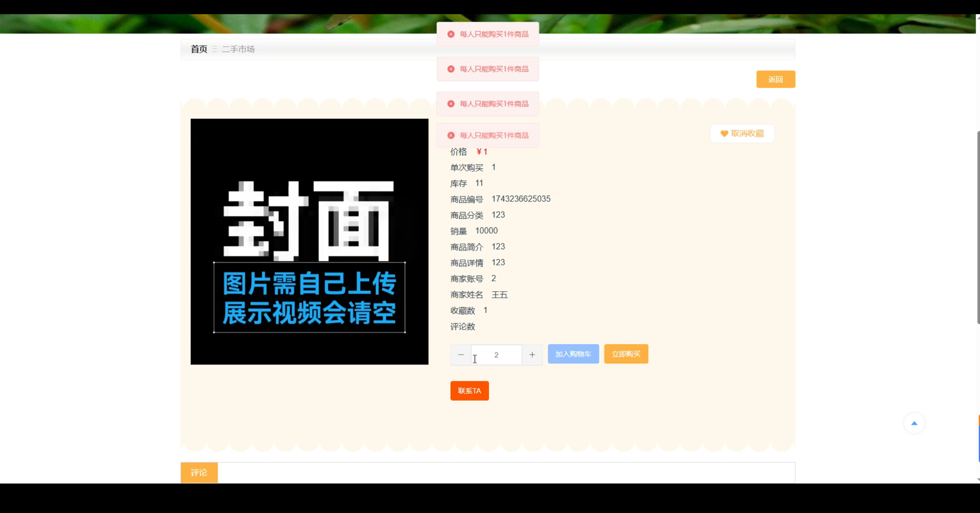Click the error icon in third toast
Image resolution: width=980 pixels, height=513 pixels.
click(451, 104)
